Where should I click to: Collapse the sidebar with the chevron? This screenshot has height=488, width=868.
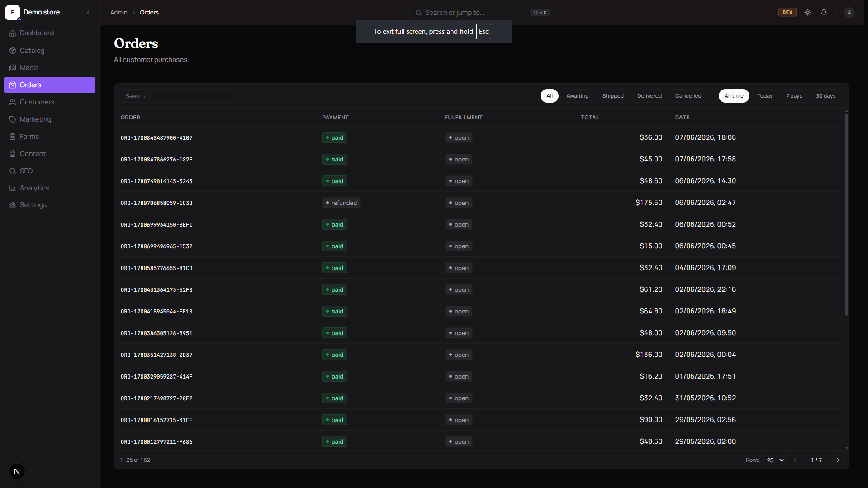coord(88,13)
